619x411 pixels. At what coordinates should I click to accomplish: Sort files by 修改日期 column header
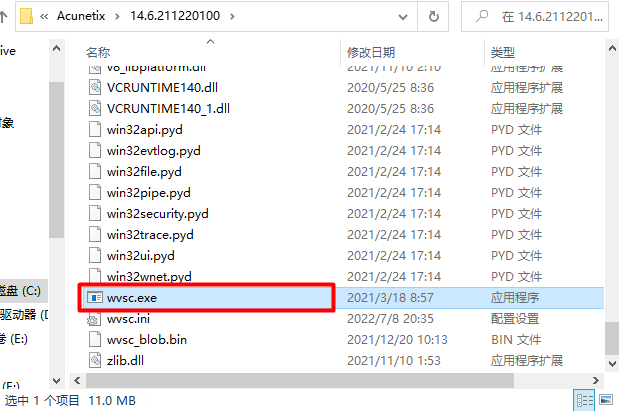(371, 52)
